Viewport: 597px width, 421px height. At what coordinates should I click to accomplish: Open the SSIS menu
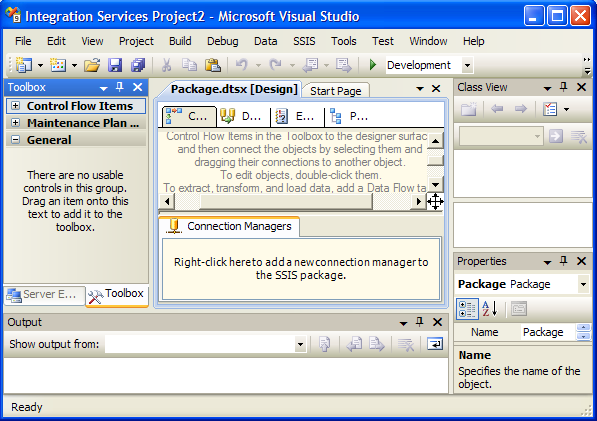[x=304, y=41]
